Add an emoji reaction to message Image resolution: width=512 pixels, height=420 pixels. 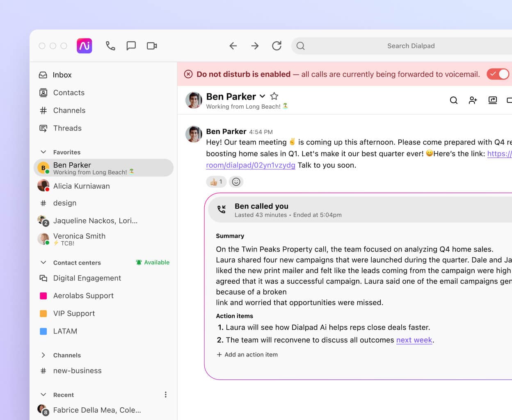236,182
